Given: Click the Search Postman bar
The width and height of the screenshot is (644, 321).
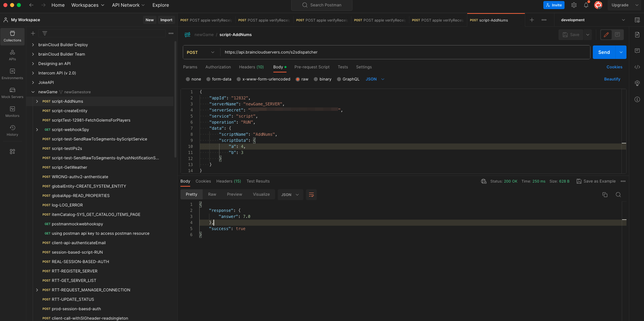Looking at the screenshot, I should coord(322,5).
